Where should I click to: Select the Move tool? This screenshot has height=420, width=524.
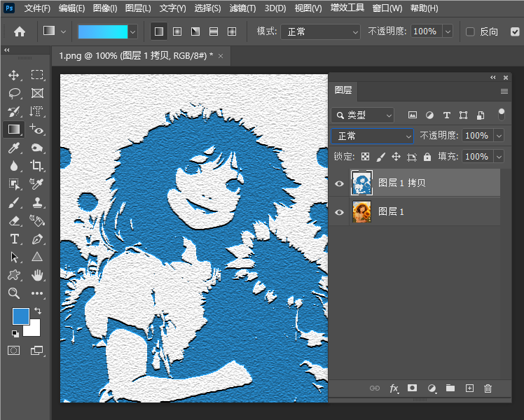coord(14,75)
